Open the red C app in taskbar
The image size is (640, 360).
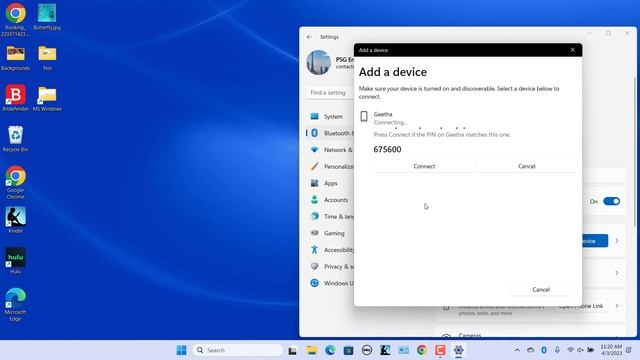[440, 350]
